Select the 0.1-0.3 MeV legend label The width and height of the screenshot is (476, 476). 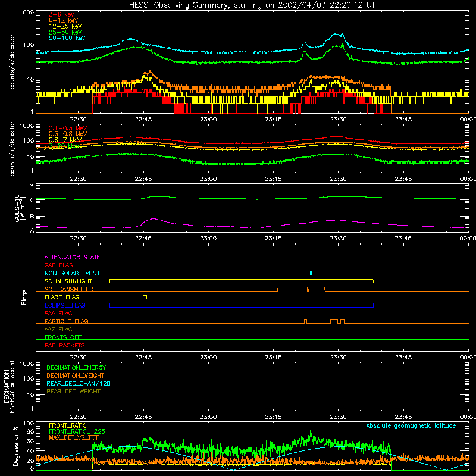tap(68, 128)
